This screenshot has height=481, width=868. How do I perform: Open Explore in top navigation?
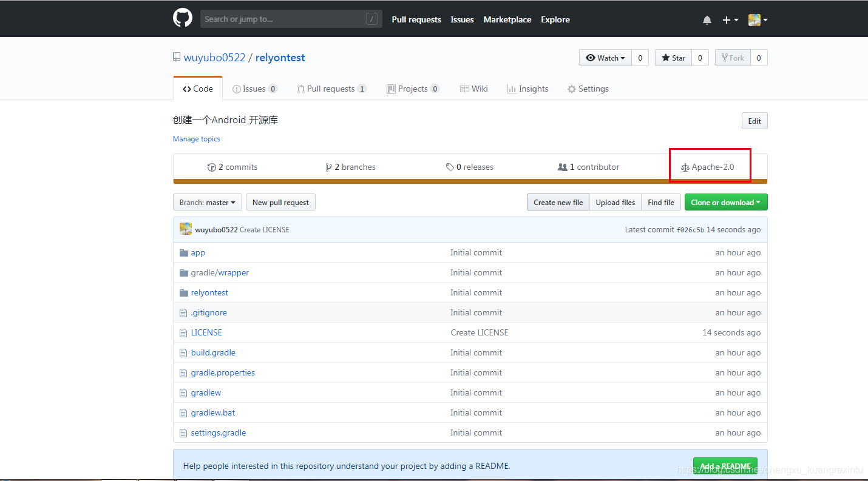click(555, 19)
